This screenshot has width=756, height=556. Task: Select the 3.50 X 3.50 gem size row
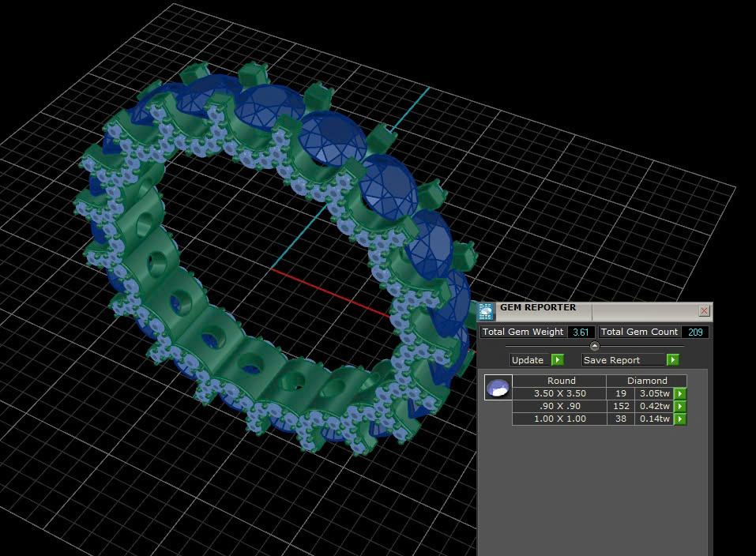[x=559, y=393]
